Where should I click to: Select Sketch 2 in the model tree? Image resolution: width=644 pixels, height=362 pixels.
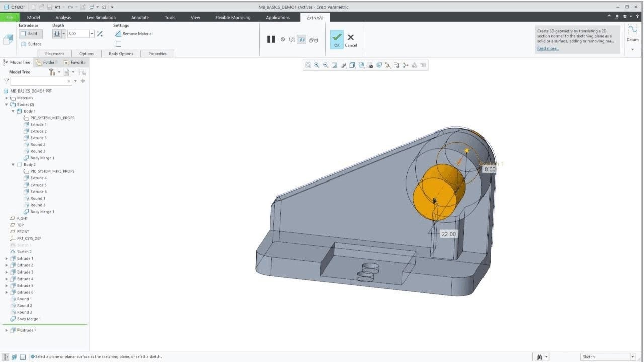24,252
